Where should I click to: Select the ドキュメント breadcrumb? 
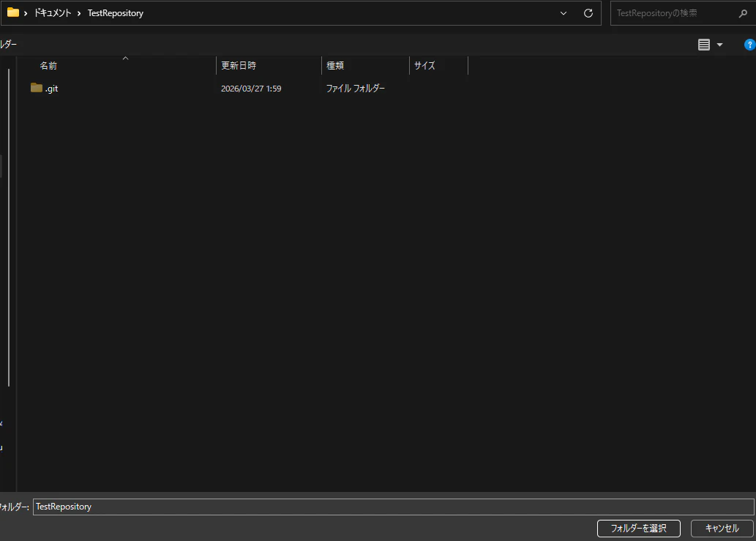(52, 13)
